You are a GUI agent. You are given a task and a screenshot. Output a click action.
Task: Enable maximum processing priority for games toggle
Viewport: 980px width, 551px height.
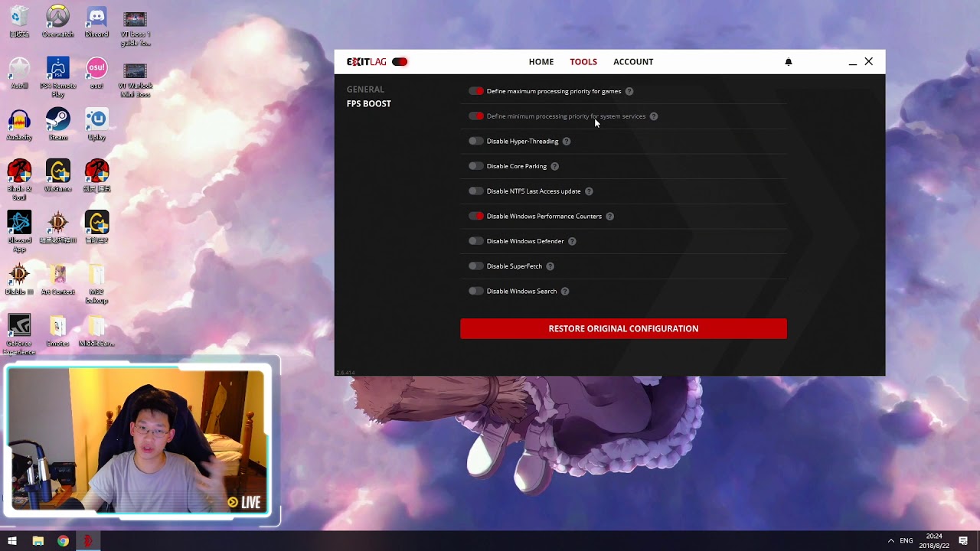click(476, 91)
